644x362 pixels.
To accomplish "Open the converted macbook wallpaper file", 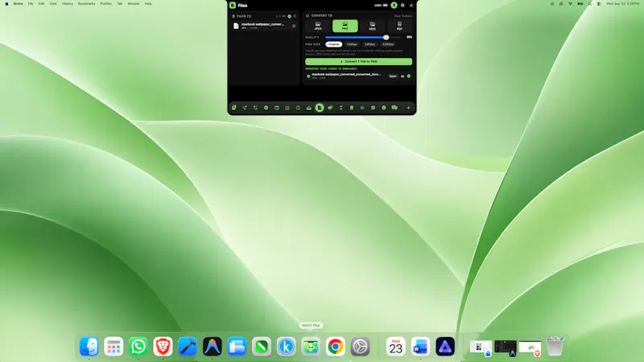I will (393, 76).
